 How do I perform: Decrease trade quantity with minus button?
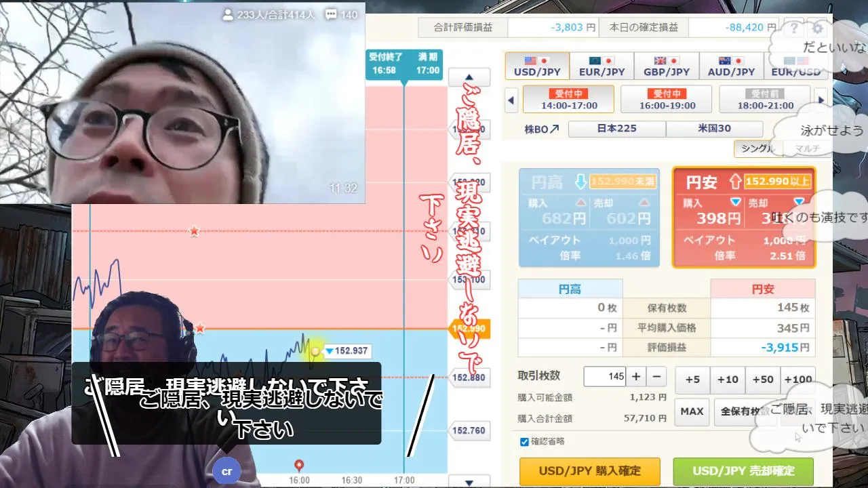pyautogui.click(x=656, y=377)
